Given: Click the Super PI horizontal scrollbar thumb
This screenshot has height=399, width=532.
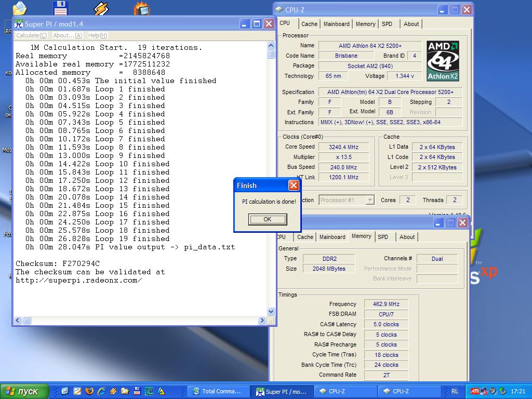Looking at the screenshot, I should pyautogui.click(x=26, y=320).
